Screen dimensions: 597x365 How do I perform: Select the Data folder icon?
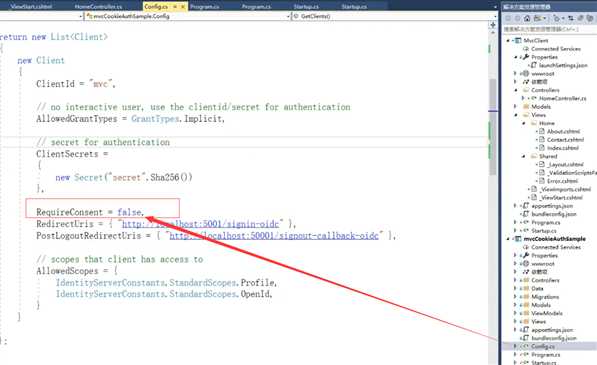click(x=526, y=288)
